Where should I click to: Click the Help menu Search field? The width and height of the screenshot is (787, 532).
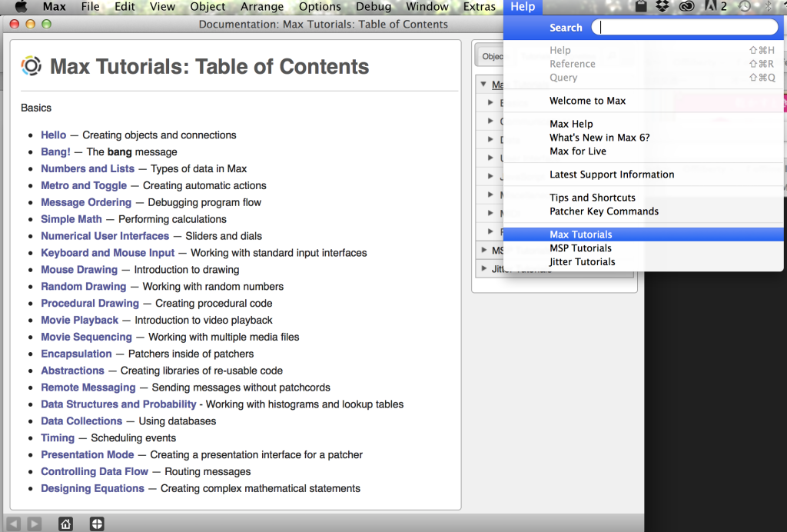(x=688, y=28)
